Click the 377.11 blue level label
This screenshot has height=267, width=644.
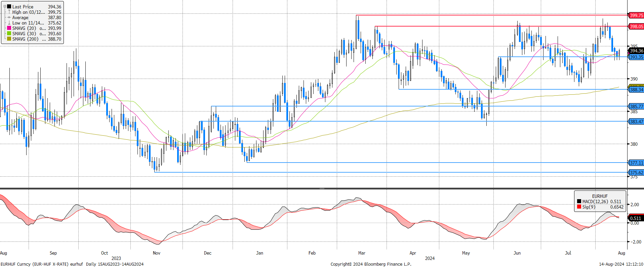[636, 163]
